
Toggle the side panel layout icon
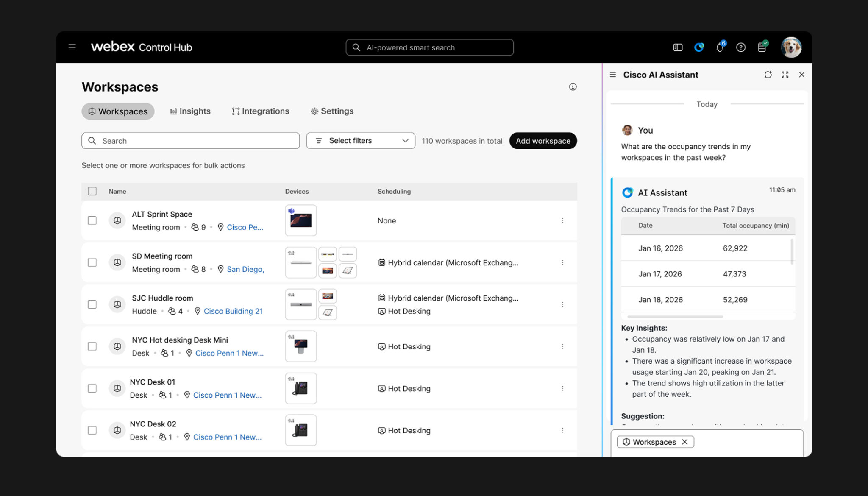tap(678, 47)
